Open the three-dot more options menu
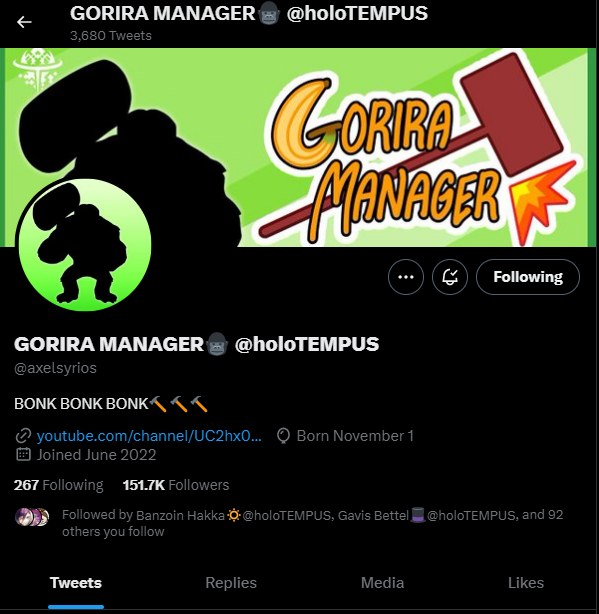Viewport: 599px width, 614px height. pos(406,277)
